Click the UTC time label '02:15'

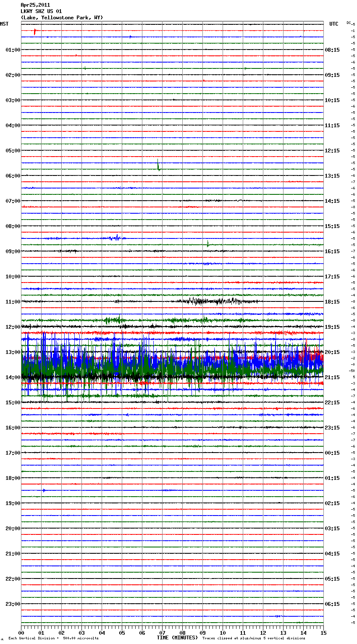(x=332, y=503)
